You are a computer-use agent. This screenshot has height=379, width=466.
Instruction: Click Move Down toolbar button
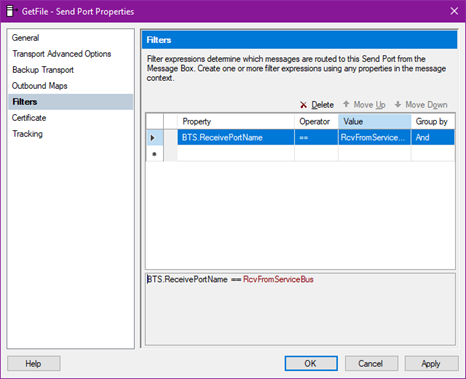click(421, 105)
